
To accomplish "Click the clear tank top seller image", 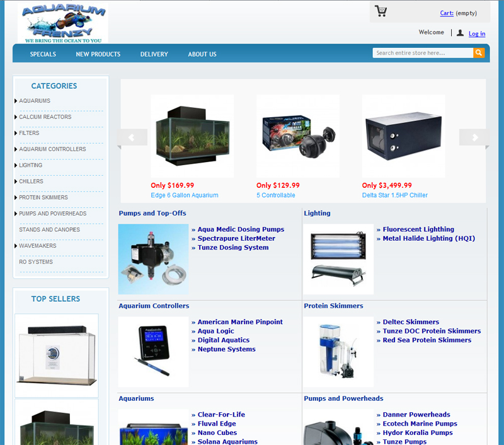I will (57, 355).
